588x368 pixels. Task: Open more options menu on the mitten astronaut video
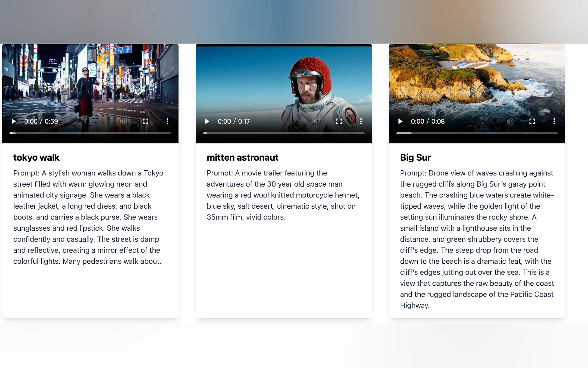361,121
